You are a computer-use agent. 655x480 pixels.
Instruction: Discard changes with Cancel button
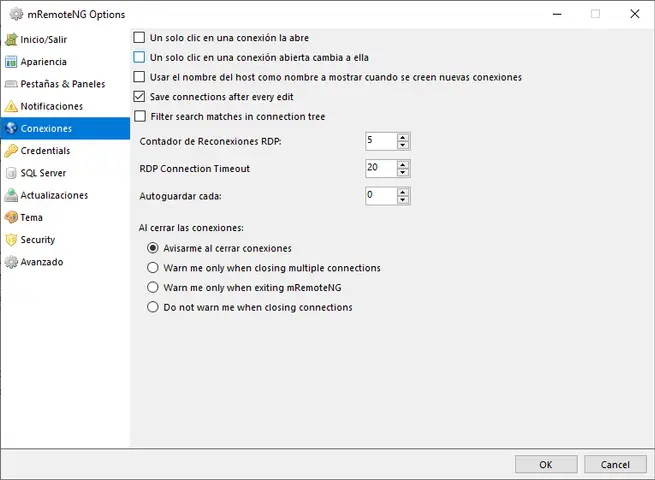click(x=615, y=464)
